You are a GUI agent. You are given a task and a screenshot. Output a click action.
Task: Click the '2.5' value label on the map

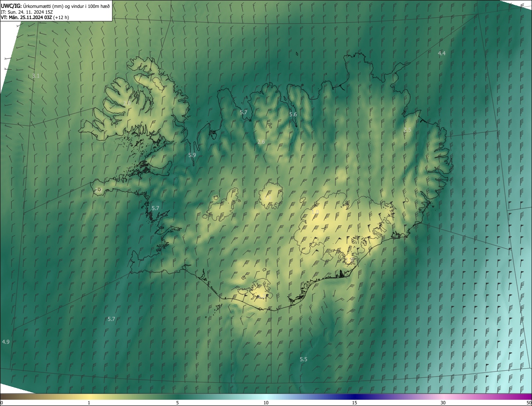pyautogui.click(x=407, y=130)
